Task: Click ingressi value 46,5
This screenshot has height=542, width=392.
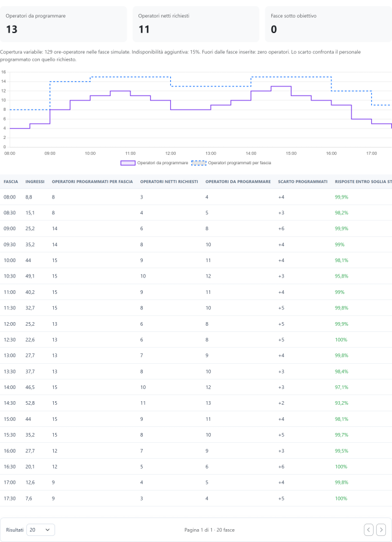Action: tap(30, 387)
